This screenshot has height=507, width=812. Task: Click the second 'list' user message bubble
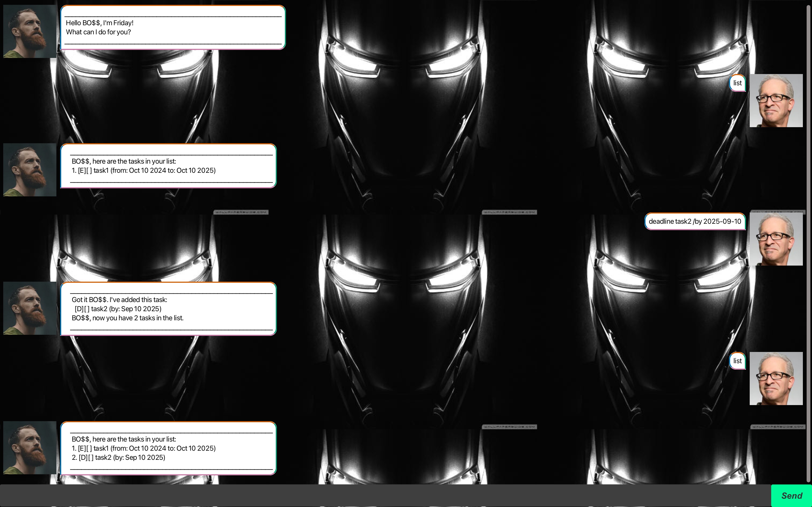click(737, 361)
